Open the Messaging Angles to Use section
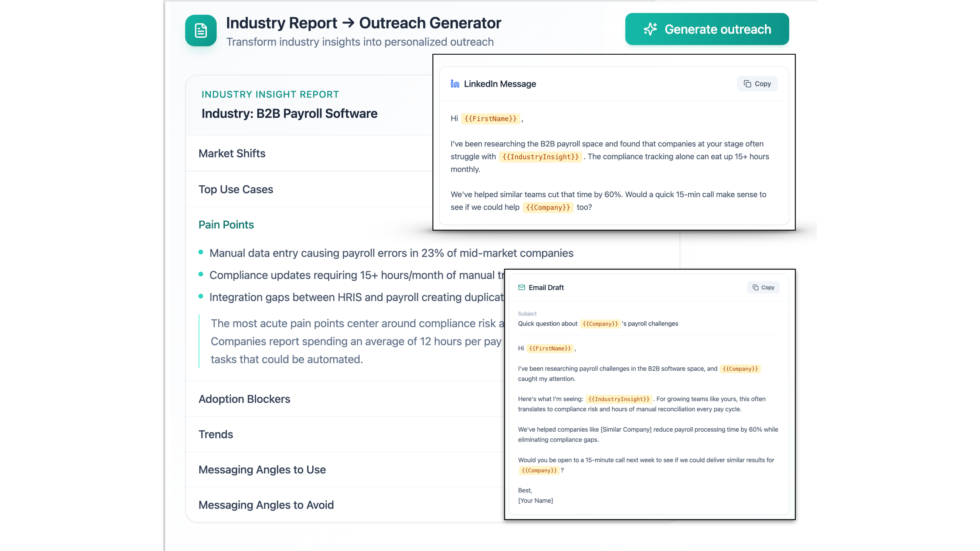This screenshot has height=551, width=980. coord(262,470)
